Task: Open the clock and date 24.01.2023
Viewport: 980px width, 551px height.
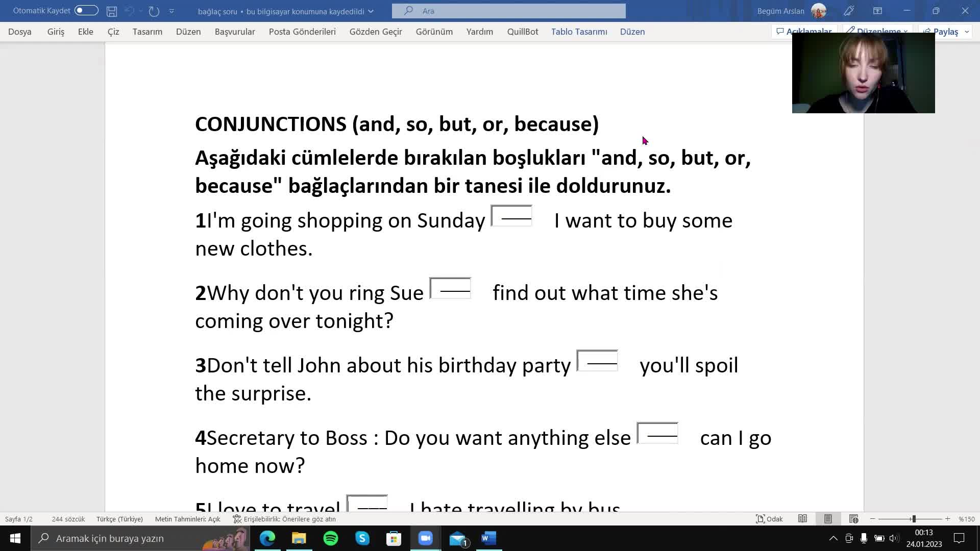Action: tap(924, 538)
